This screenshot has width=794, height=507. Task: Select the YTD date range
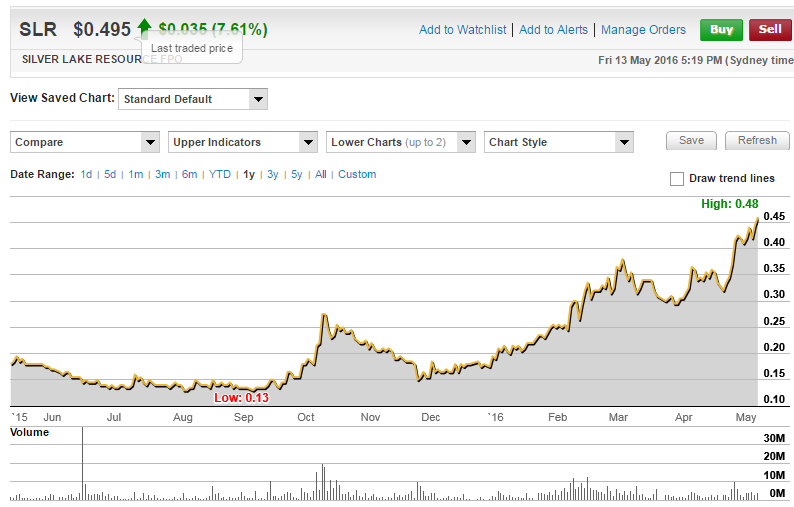click(220, 174)
